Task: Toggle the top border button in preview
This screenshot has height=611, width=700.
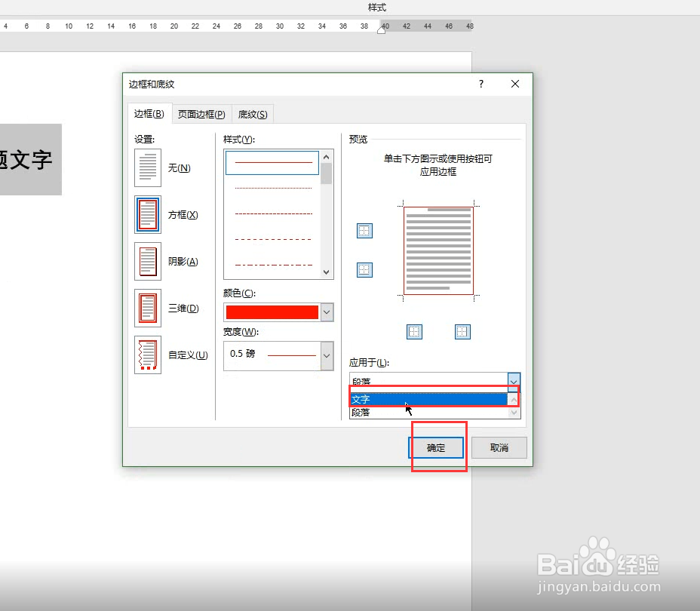Action: click(364, 231)
